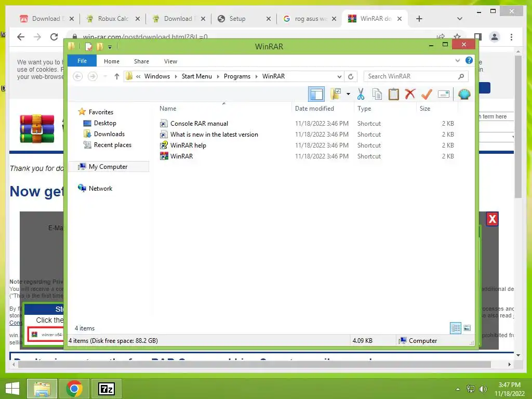The width and height of the screenshot is (532, 399).
Task: Open Desktop in navigation pane
Action: pyautogui.click(x=105, y=123)
